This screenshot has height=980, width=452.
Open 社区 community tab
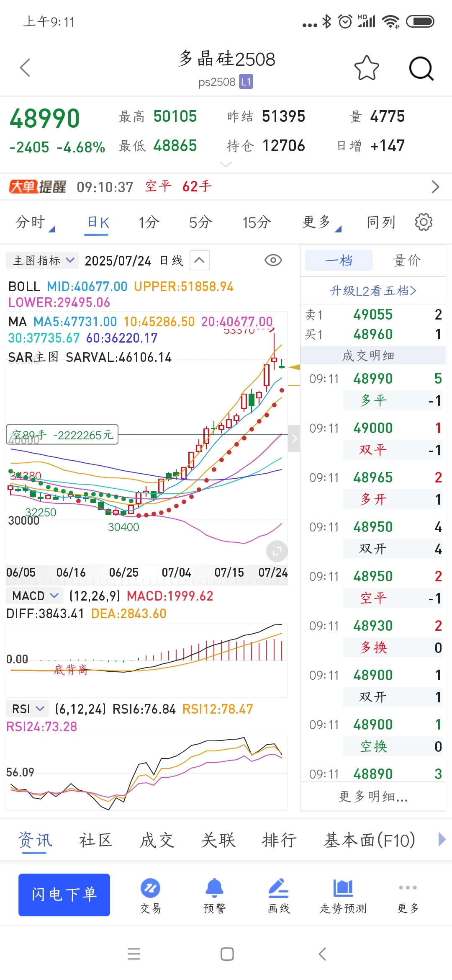[96, 840]
